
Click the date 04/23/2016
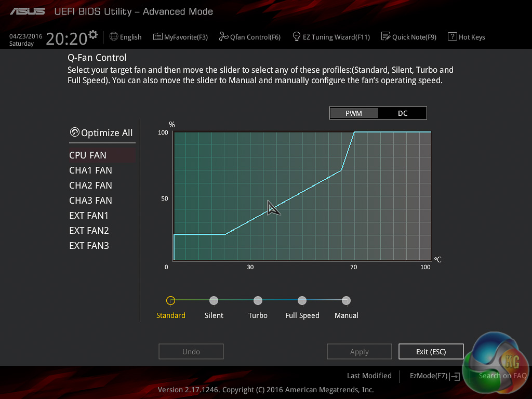click(x=26, y=36)
